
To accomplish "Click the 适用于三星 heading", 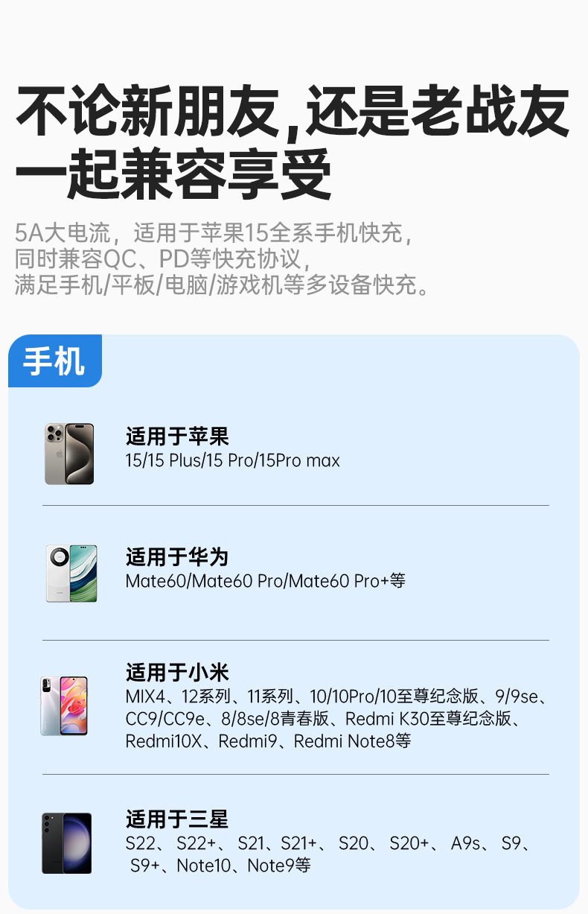I will point(177,819).
